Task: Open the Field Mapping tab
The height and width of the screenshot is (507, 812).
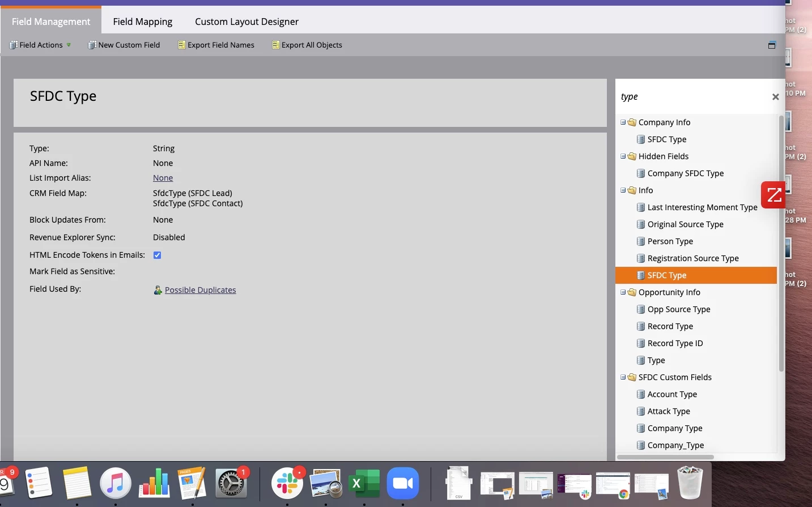Action: (143, 22)
